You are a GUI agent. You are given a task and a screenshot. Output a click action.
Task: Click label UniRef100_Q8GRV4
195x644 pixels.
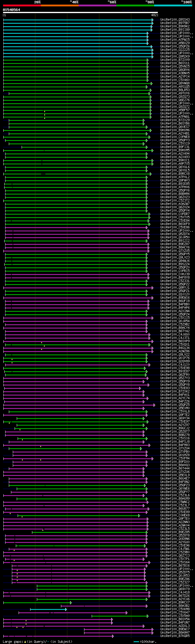[x=175, y=70]
